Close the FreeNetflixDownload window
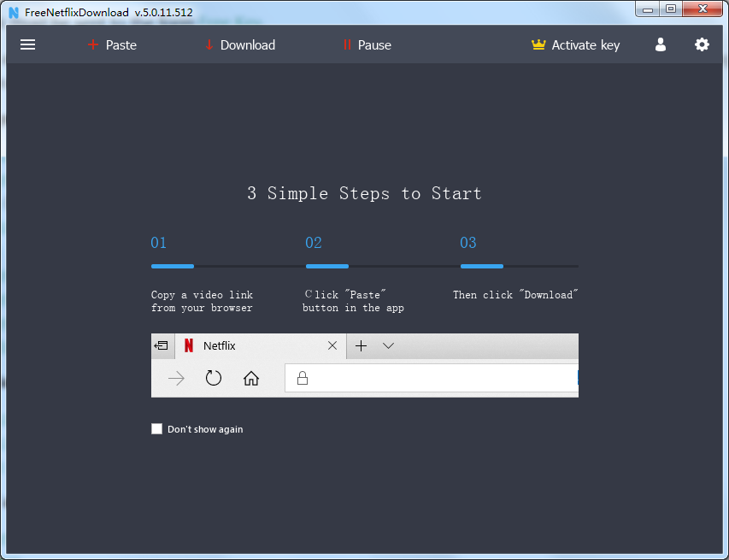This screenshot has height=560, width=729. pos(703,9)
